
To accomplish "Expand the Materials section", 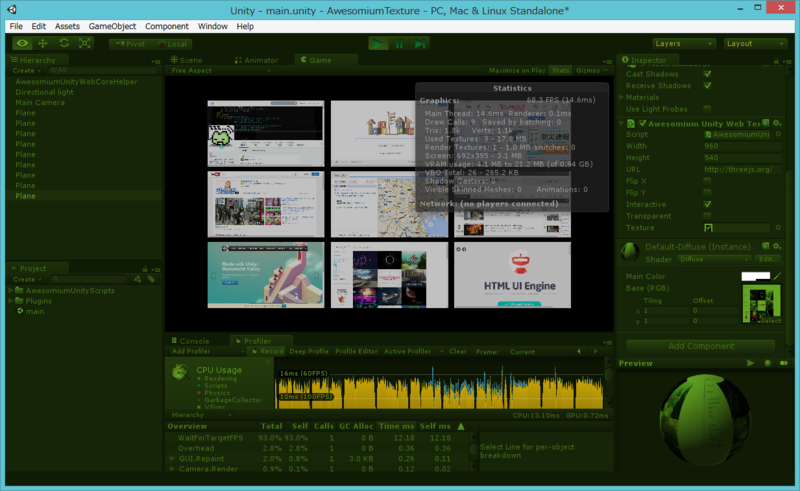I will click(621, 97).
